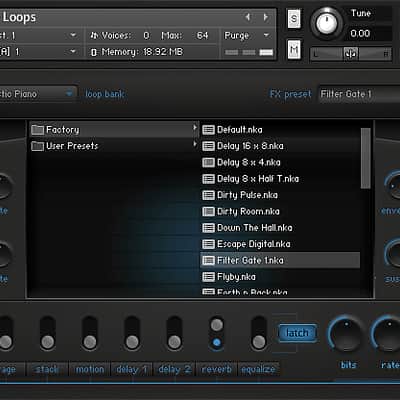Click file icon beside Dirty Pulse.nka
Viewport: 400px width, 400px height.
coord(208,195)
